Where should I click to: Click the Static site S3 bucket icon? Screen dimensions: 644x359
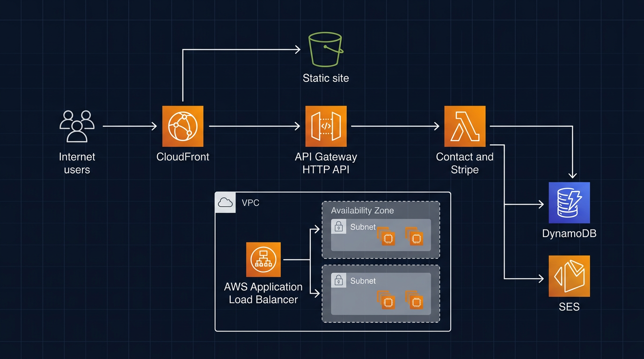[x=325, y=48]
